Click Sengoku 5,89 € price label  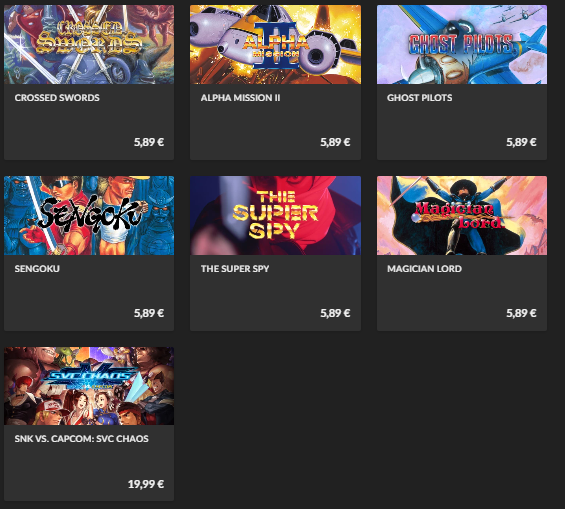149,313
